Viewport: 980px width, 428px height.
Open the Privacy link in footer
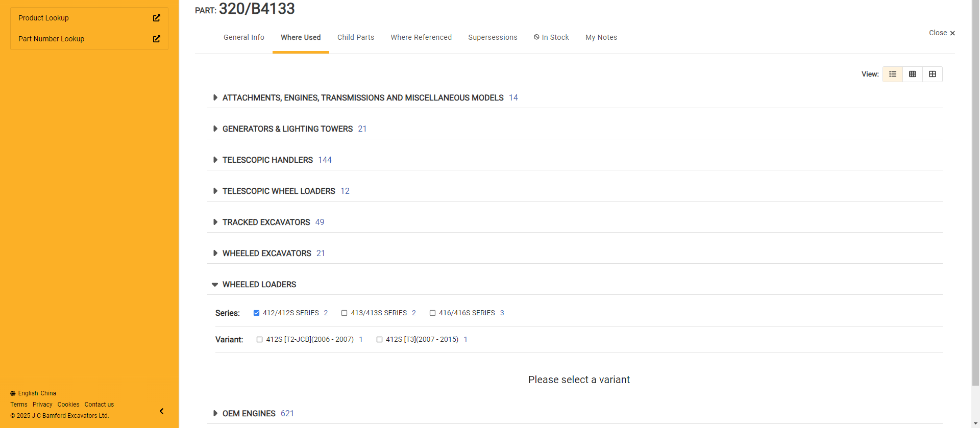tap(42, 405)
